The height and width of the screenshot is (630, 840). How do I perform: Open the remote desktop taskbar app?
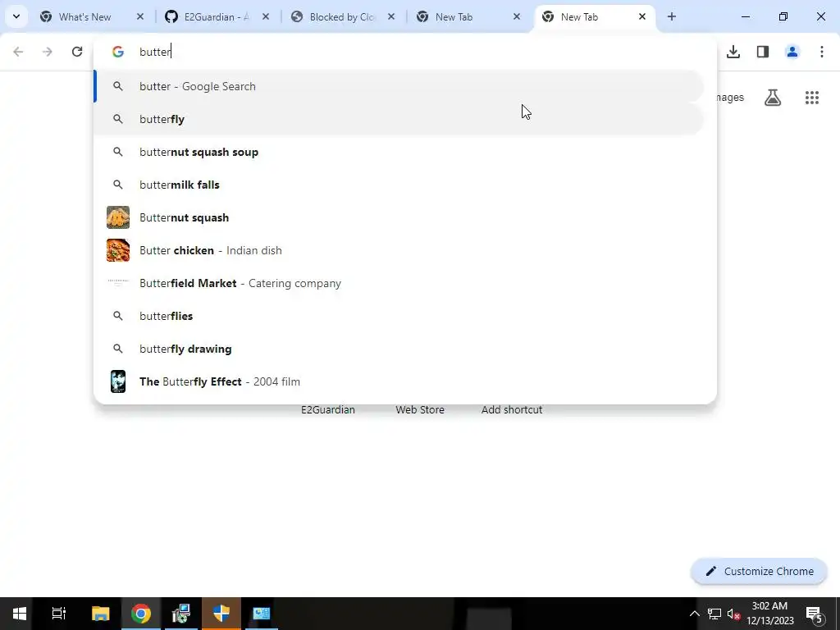pyautogui.click(x=262, y=614)
